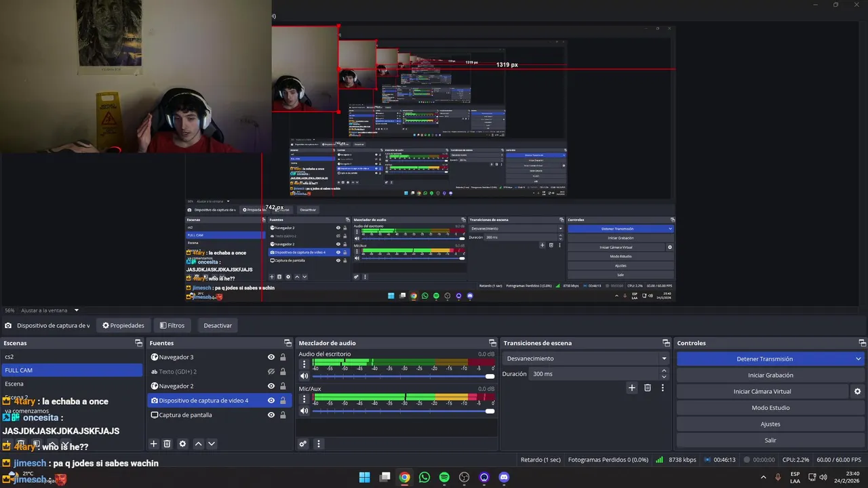Mute the Mic/Aux channel
Viewport: 868px width, 488px height.
(304, 411)
